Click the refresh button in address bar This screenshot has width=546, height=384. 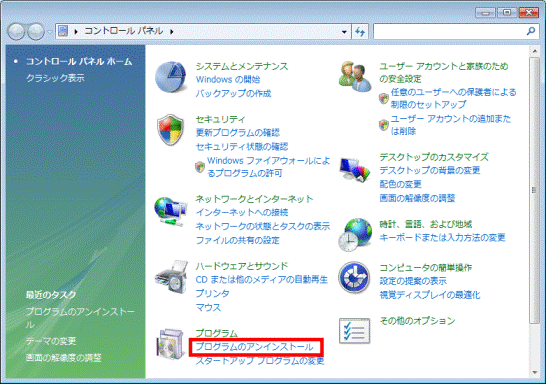(360, 32)
